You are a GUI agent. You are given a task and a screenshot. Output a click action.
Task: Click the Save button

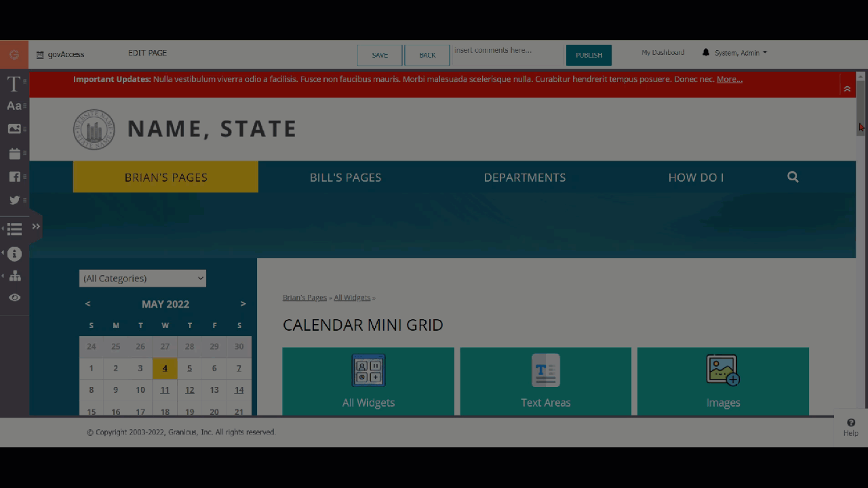click(380, 56)
